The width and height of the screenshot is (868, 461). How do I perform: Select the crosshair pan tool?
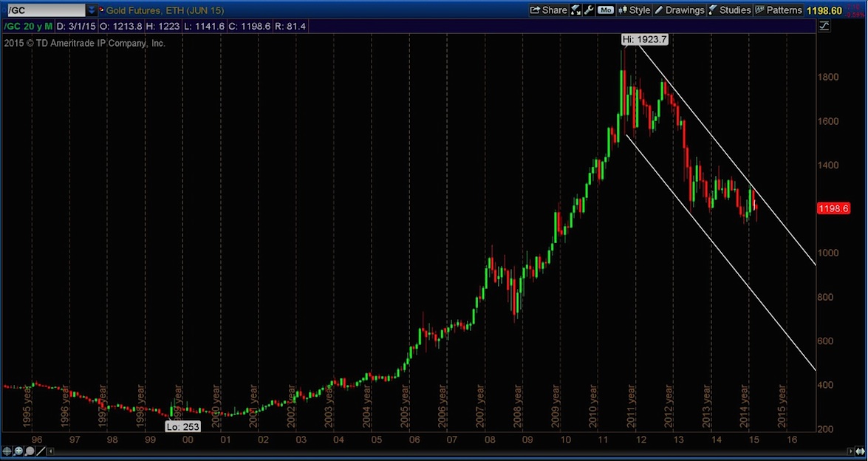7,451
